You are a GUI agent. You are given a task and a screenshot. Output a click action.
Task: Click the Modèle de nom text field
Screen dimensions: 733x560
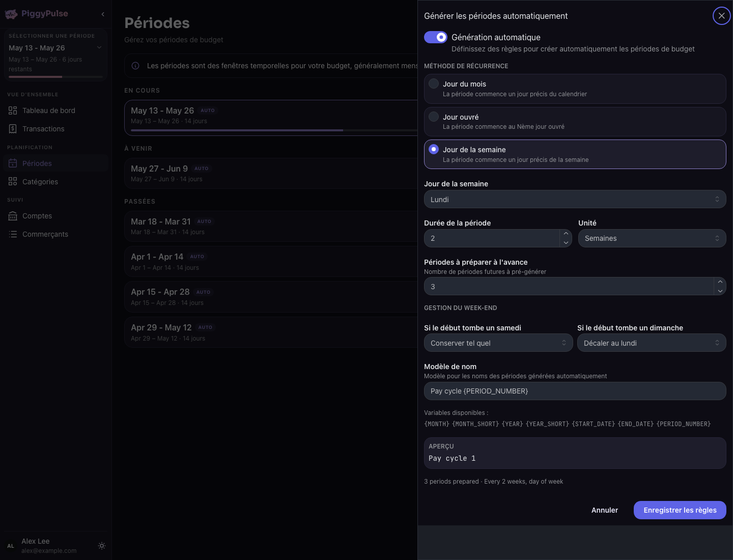(575, 391)
